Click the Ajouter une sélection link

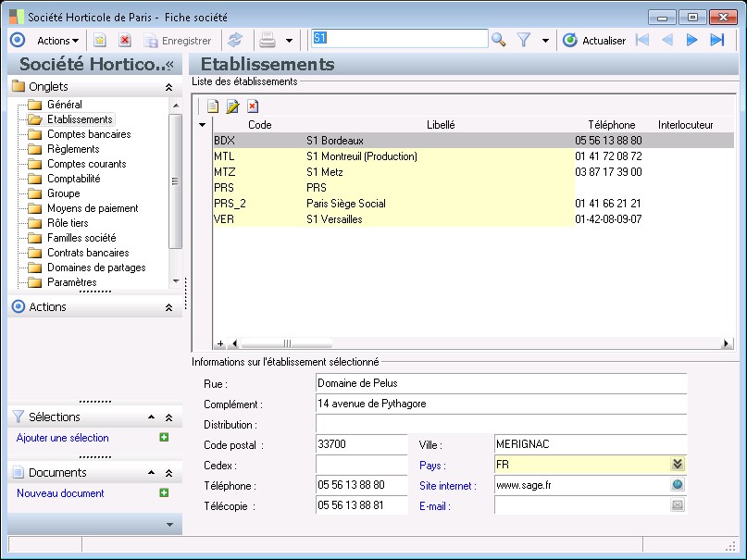click(x=63, y=438)
